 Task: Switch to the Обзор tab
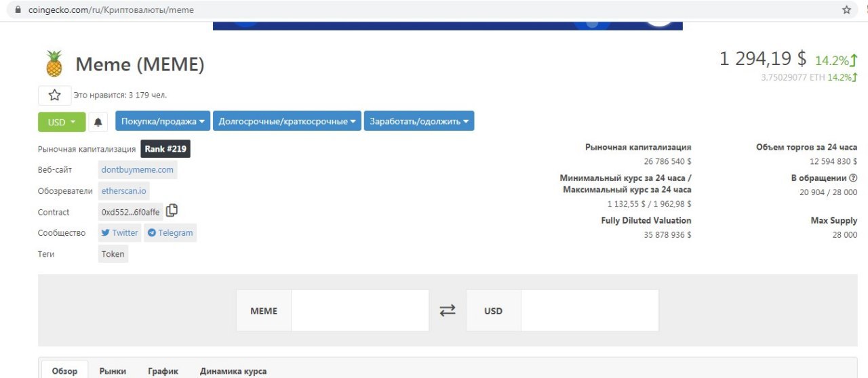[65, 371]
